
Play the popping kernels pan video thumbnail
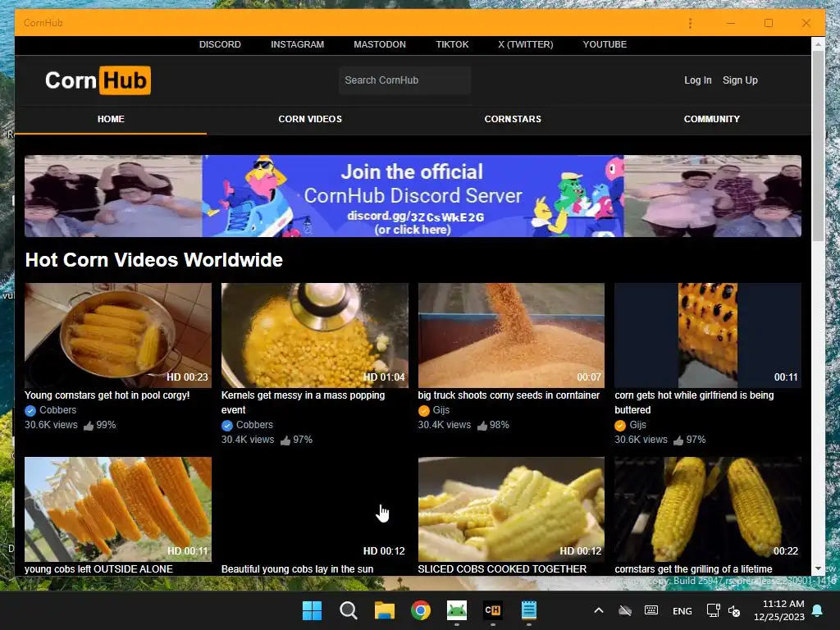314,336
